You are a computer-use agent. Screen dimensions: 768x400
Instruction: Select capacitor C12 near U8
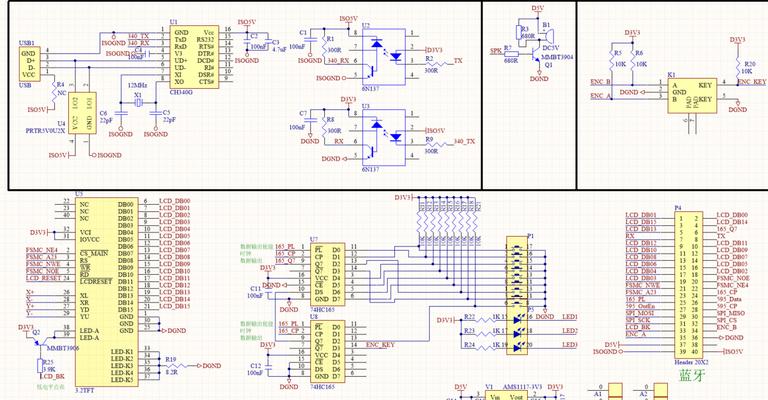(x=269, y=366)
